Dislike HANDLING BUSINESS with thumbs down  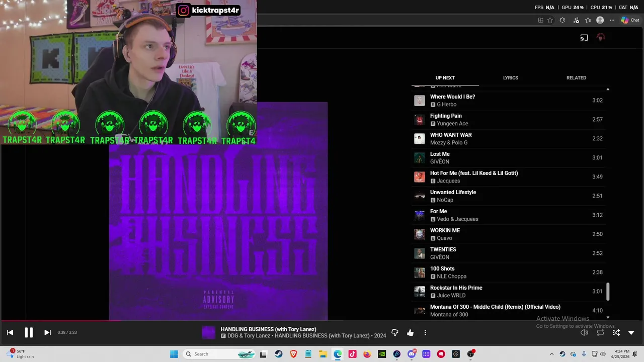[x=395, y=332]
